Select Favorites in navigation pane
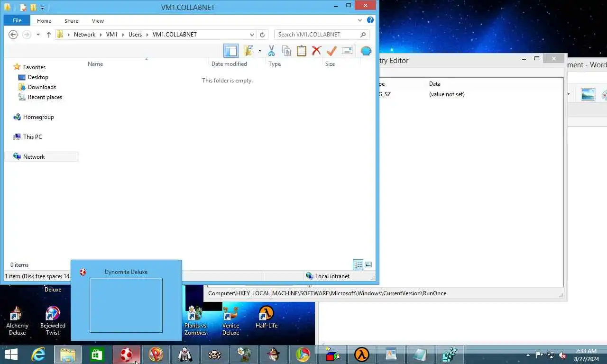 [34, 67]
